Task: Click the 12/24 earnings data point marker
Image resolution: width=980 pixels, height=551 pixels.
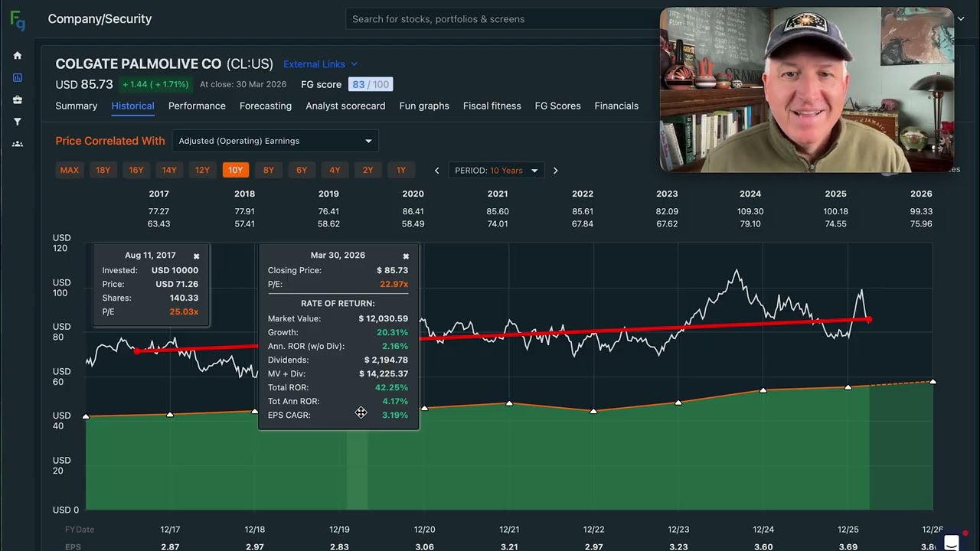Action: [763, 390]
